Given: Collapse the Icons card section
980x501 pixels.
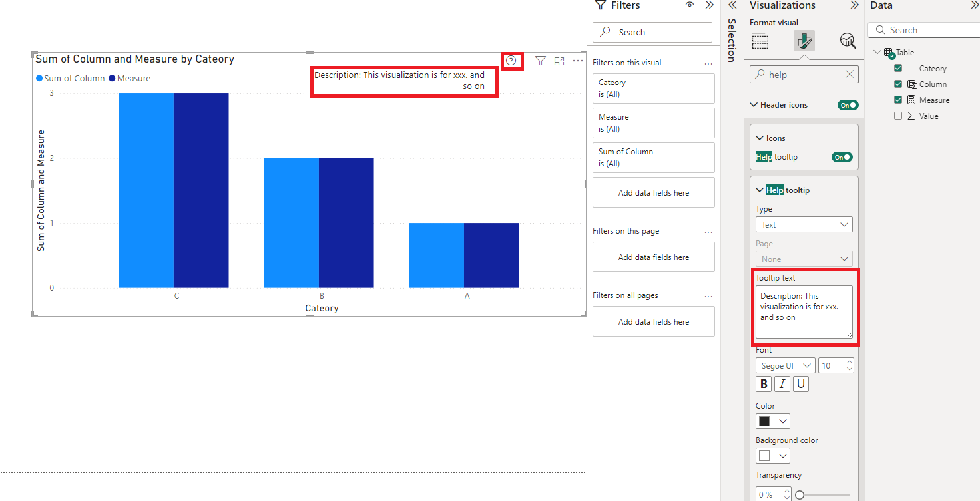Looking at the screenshot, I should click(760, 138).
